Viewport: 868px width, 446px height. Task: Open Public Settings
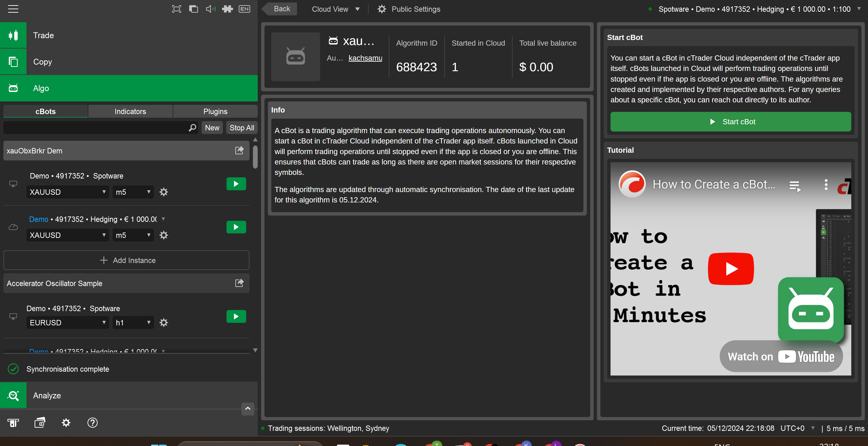tap(409, 9)
